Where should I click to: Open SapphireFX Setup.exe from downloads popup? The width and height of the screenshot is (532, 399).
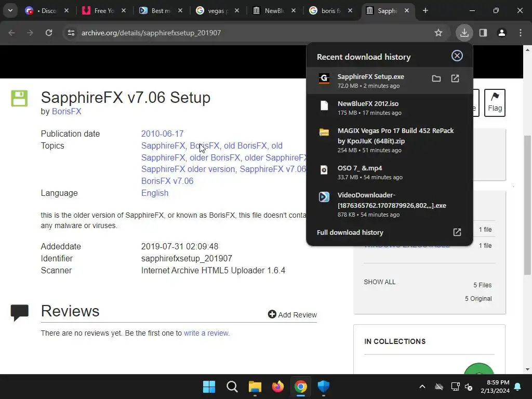pyautogui.click(x=455, y=79)
